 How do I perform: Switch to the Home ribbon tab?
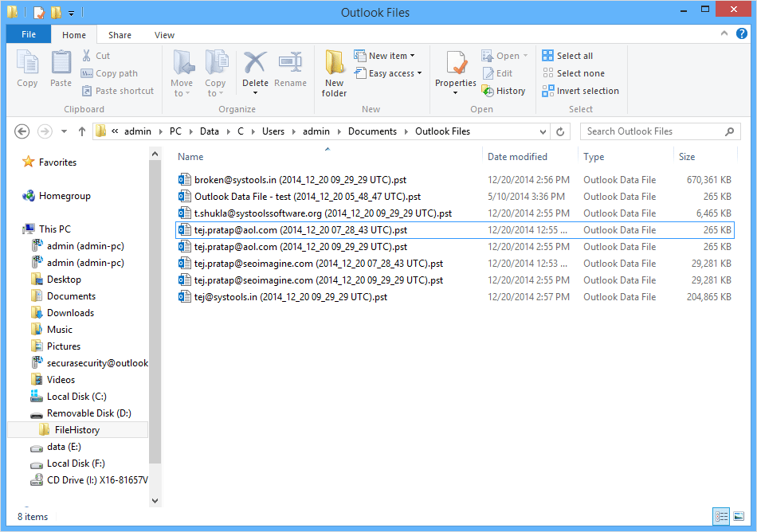[x=74, y=35]
